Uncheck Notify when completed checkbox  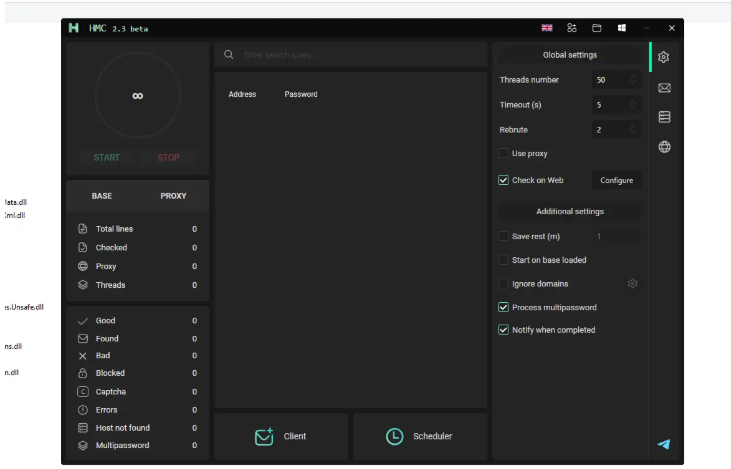(x=503, y=330)
